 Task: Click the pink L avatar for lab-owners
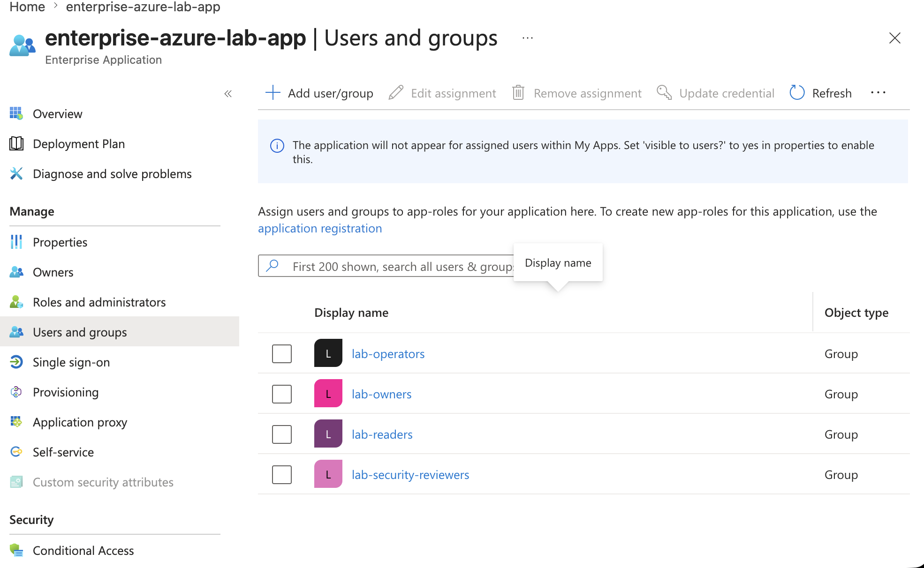328,393
